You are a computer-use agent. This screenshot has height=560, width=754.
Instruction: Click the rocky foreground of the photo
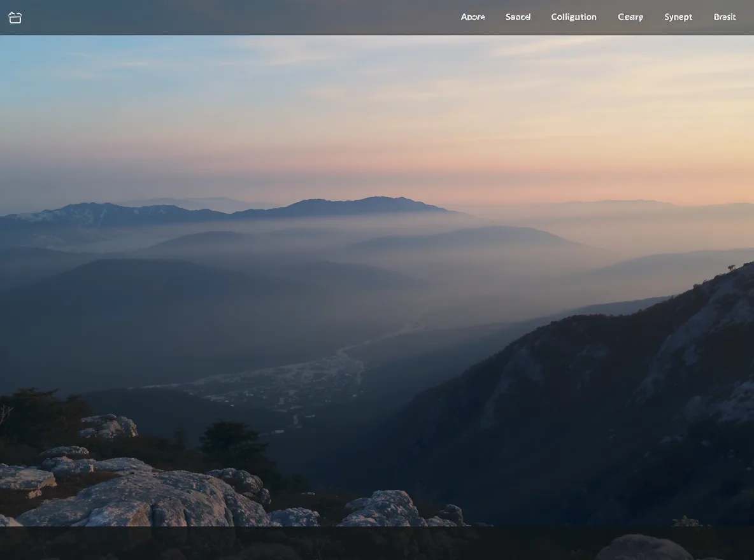145,495
